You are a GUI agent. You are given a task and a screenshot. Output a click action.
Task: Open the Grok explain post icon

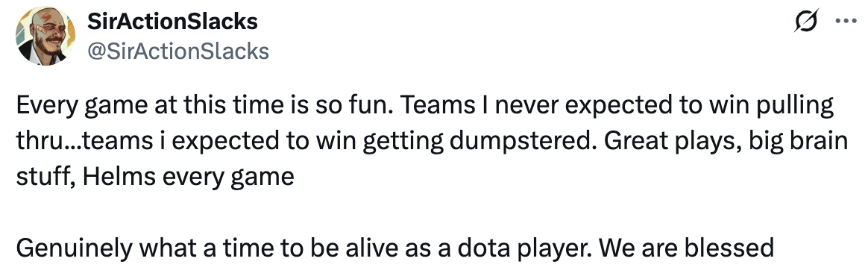coord(807,22)
